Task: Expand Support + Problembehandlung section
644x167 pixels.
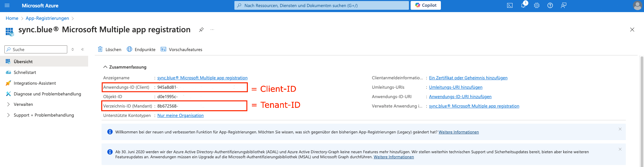Action: [x=44, y=115]
